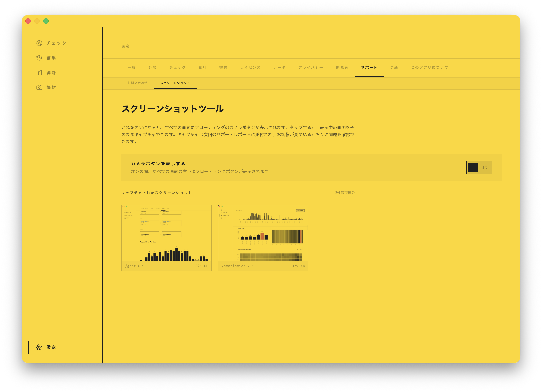Click the スクリーンショットツール heading
The width and height of the screenshot is (542, 392).
pos(173,109)
